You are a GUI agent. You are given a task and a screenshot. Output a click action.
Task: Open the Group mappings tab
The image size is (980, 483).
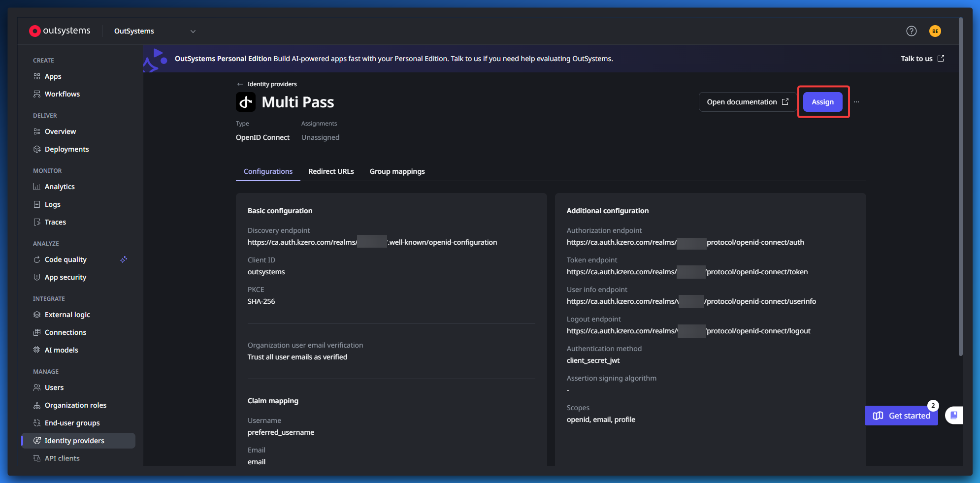coord(397,171)
